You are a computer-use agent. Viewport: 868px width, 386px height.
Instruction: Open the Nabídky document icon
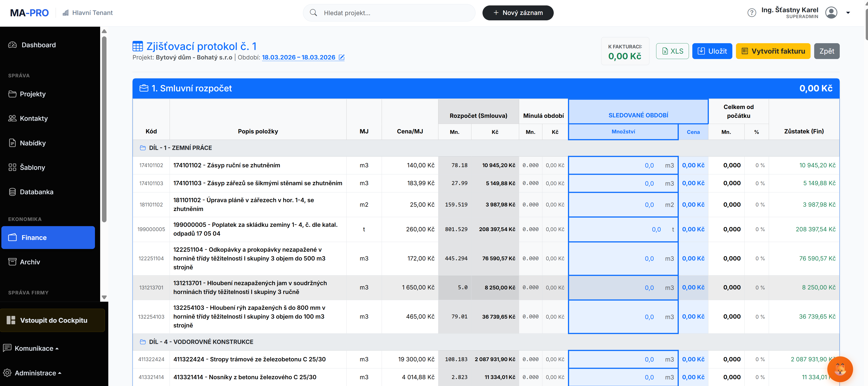(x=12, y=143)
